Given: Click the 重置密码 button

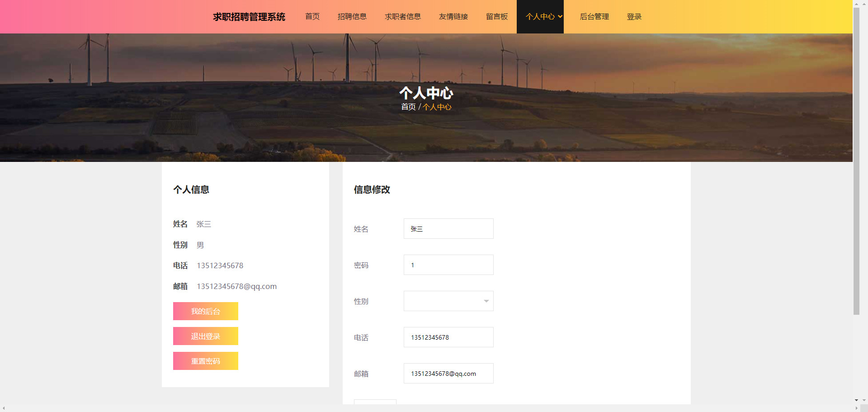Looking at the screenshot, I should 206,361.
